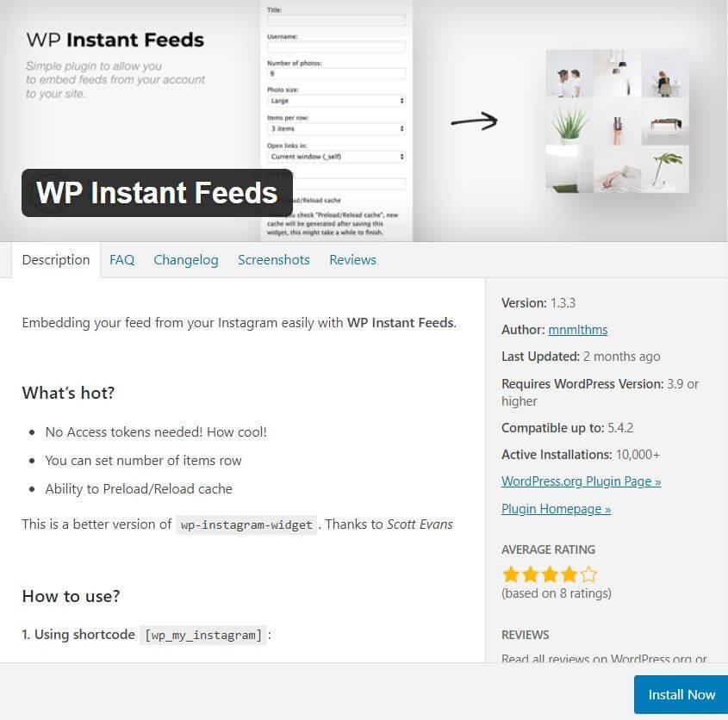728x720 pixels.
Task: Click the first gold star under Average Rating
Action: [x=509, y=574]
